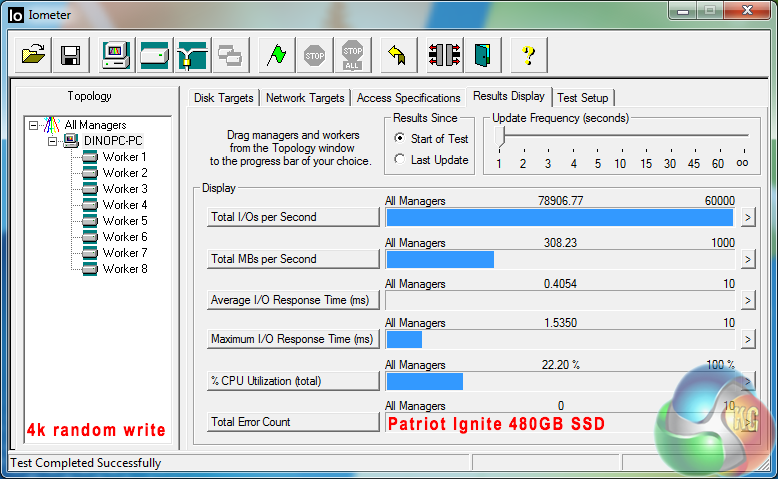Click the Start Tests green flag icon
Viewport: 778px width, 479px height.
[x=277, y=55]
